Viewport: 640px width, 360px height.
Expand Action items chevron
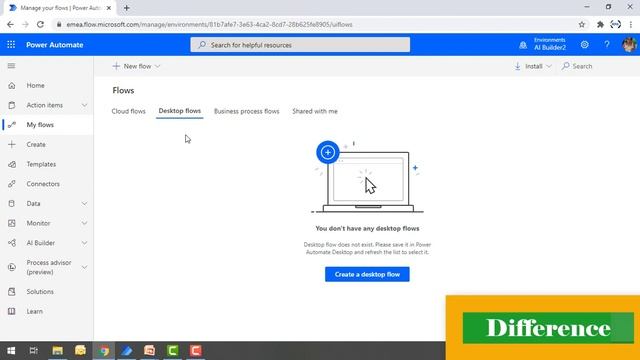point(84,105)
